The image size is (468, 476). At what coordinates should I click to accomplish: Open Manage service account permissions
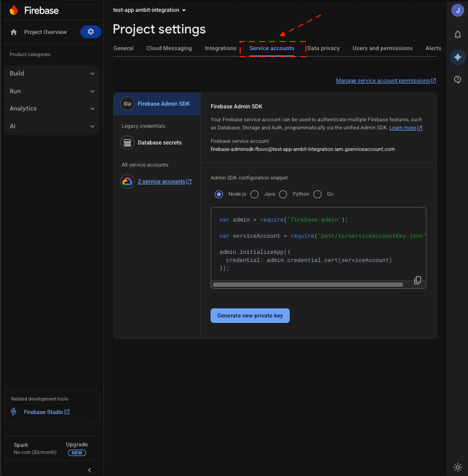[383, 80]
